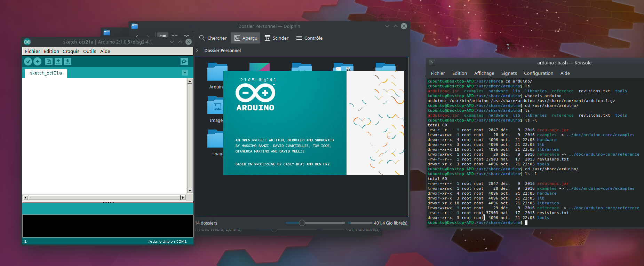
Task: Click the black Arduino console output area
Action: 108,226
